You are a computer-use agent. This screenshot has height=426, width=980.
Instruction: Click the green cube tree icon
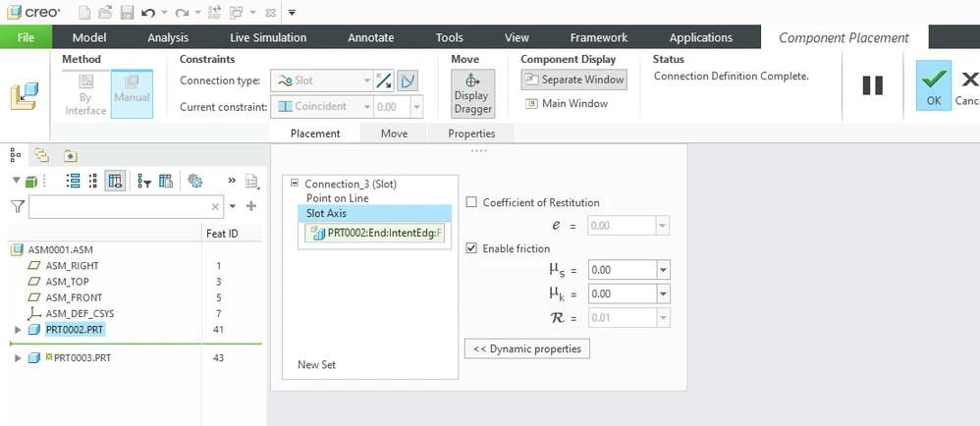click(30, 182)
